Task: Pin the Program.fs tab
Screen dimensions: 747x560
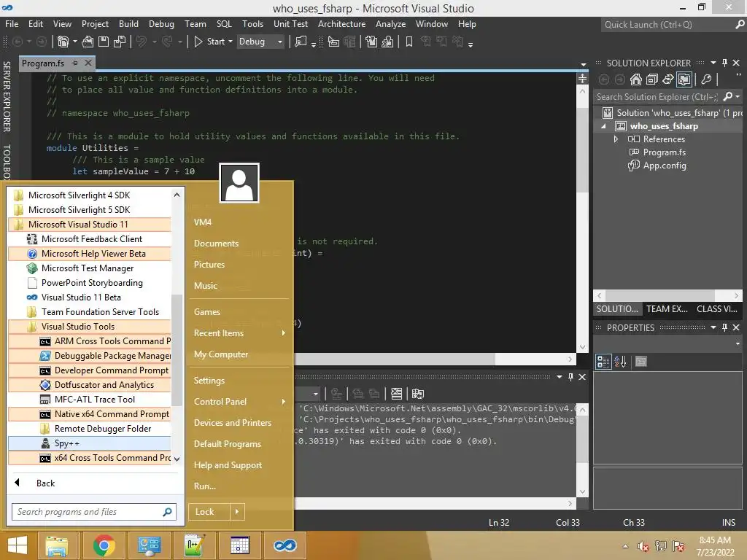Action: [x=75, y=63]
